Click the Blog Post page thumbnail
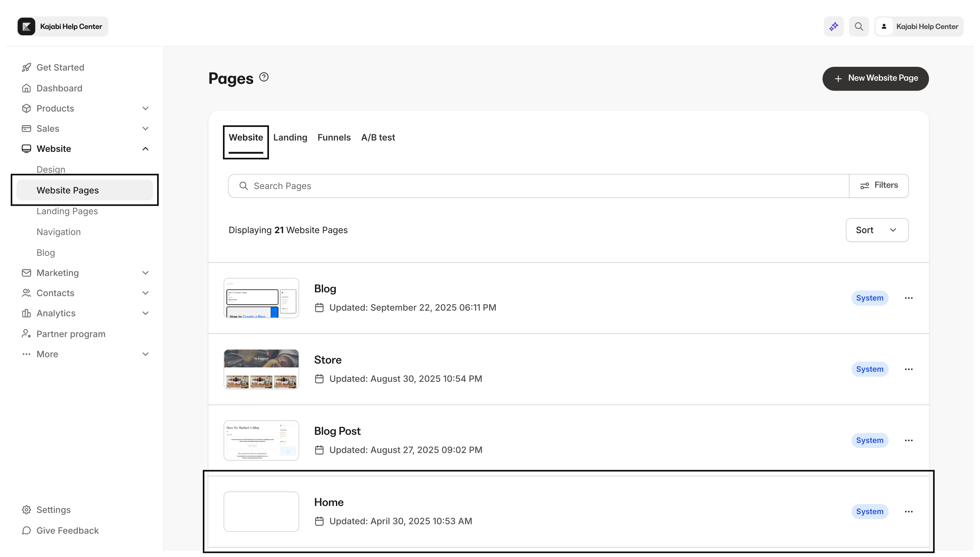The height and width of the screenshot is (557, 980). (261, 440)
